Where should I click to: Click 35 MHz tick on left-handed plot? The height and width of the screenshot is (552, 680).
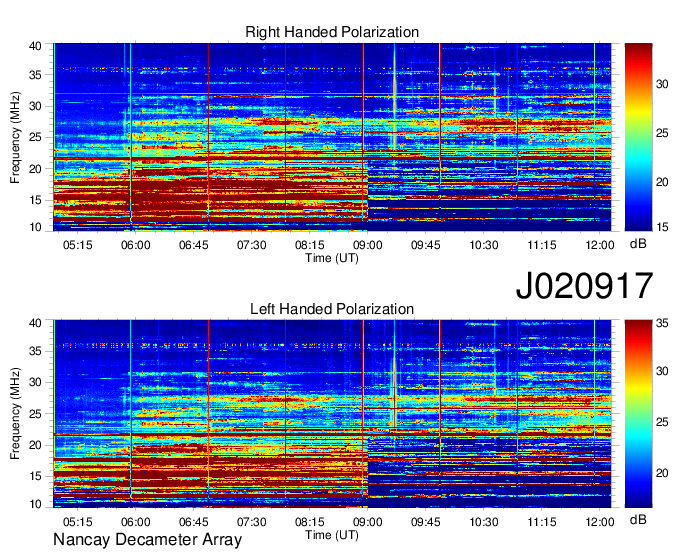click(35, 351)
